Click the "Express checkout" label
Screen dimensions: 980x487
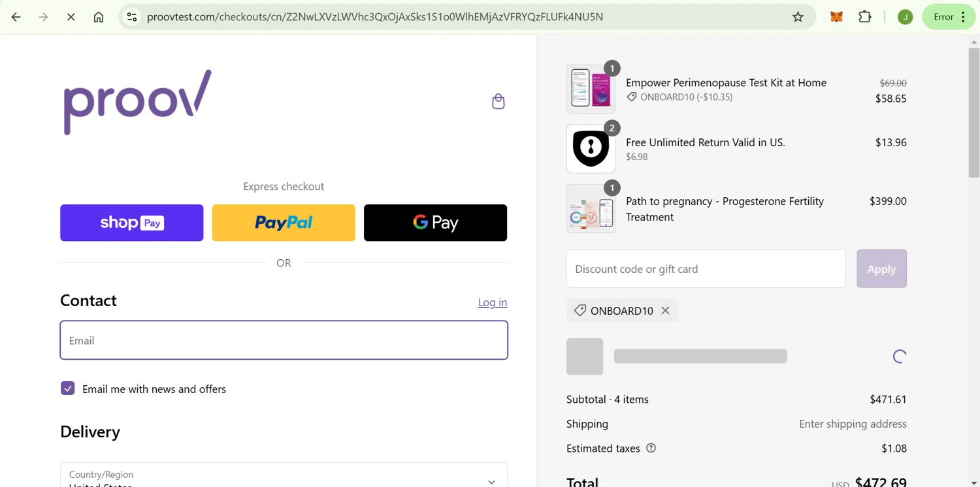click(x=284, y=187)
